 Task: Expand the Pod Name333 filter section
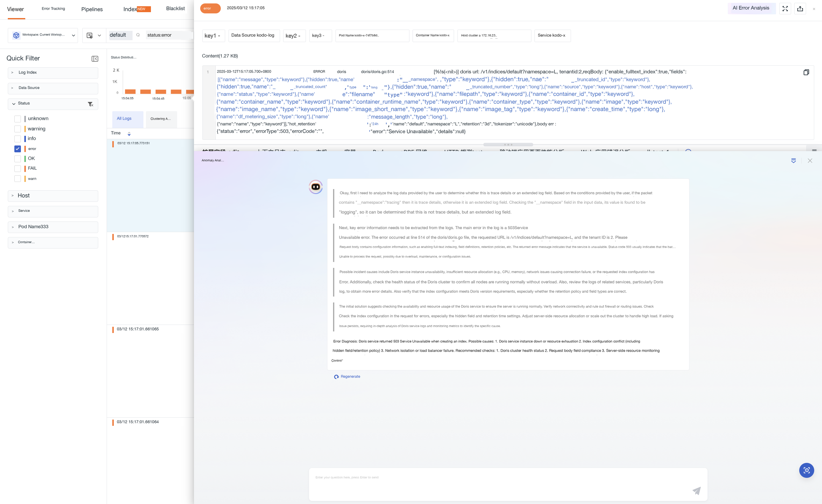(x=53, y=227)
